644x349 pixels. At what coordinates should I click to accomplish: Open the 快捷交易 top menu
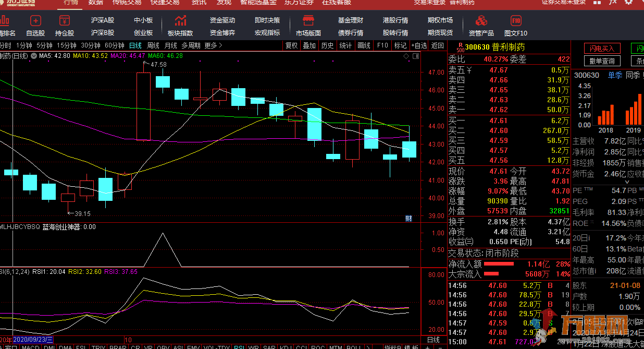click(165, 2)
